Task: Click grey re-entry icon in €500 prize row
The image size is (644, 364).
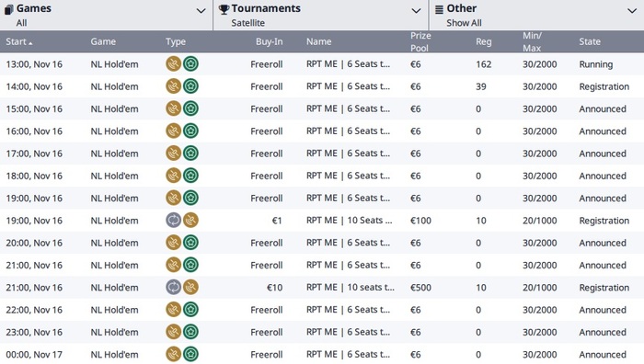Action: 173,288
